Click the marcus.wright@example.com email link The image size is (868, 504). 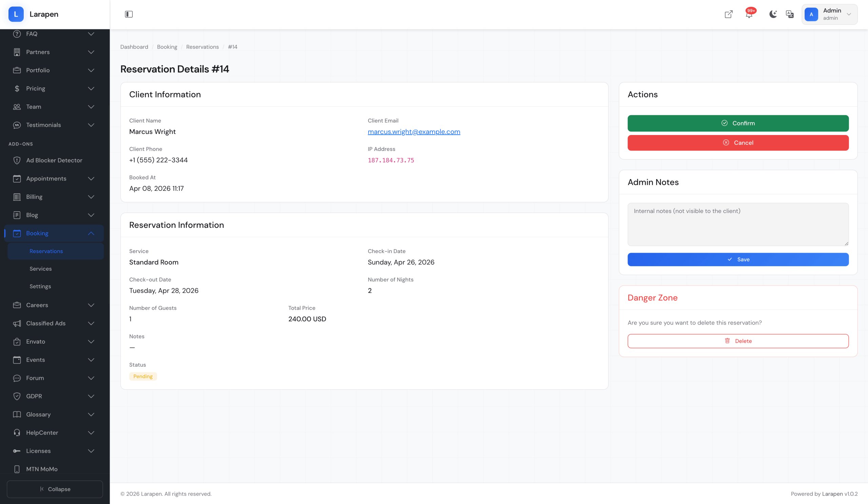(x=414, y=132)
